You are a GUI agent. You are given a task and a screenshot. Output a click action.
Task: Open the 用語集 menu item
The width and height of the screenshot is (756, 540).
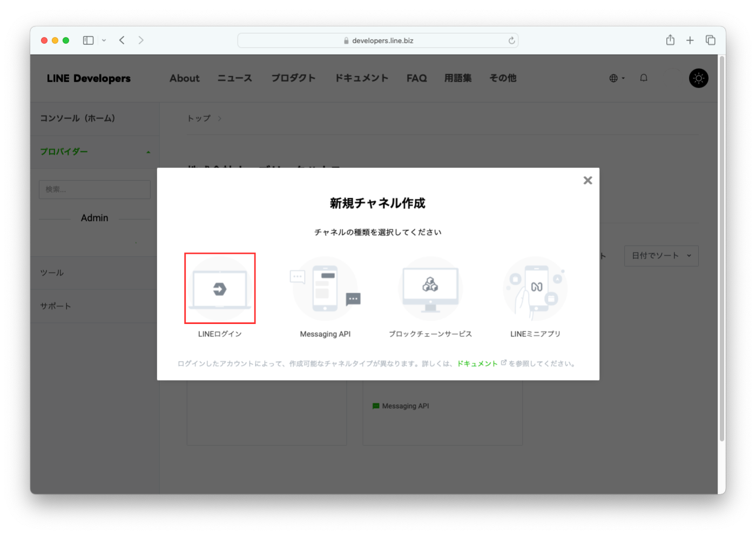pyautogui.click(x=458, y=78)
